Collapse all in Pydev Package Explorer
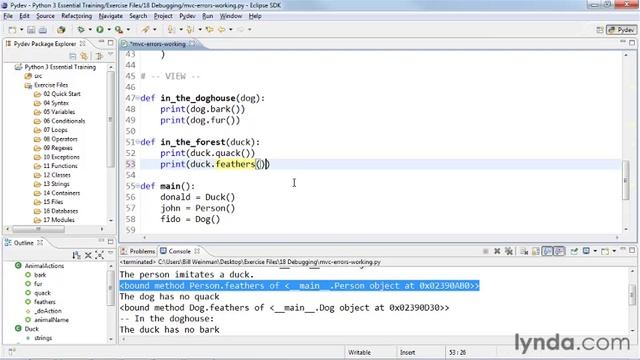This screenshot has width=640, height=360. click(x=73, y=56)
